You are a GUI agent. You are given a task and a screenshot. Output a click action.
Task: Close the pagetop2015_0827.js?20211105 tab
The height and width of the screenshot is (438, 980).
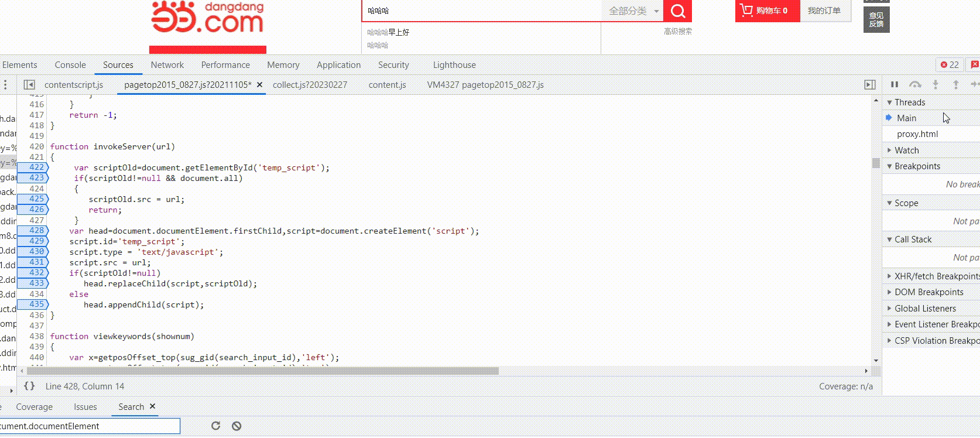[x=259, y=84]
